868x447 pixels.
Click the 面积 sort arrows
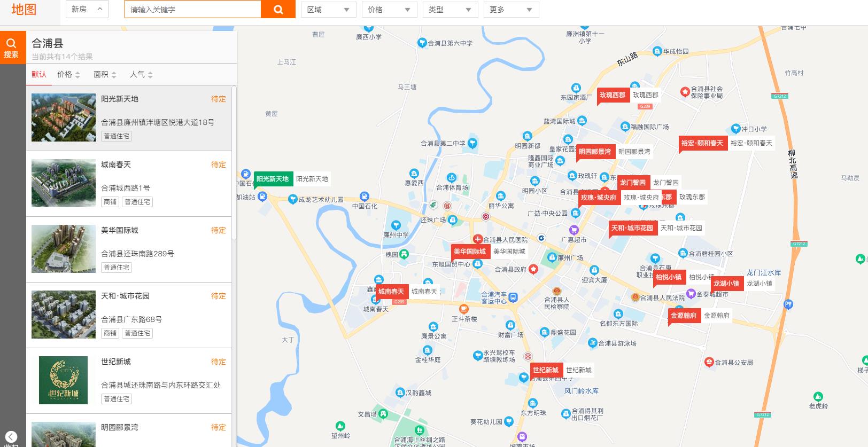pos(114,75)
